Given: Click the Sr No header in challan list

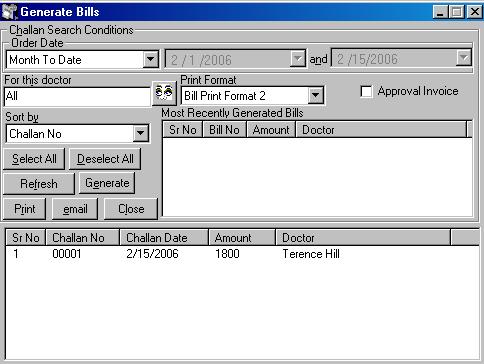Looking at the screenshot, I should tap(26, 238).
